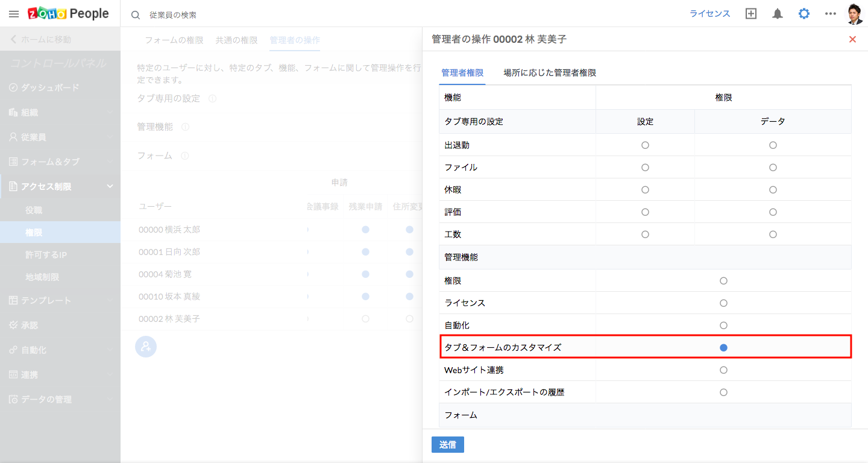Screen dimensions: 868x463
Task: Open the ライセンス link in header
Action: [709, 14]
